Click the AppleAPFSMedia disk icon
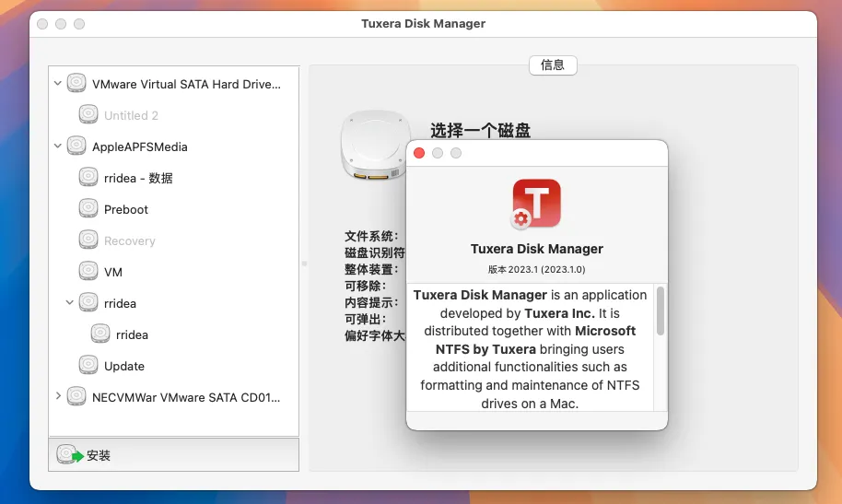This screenshot has height=504, width=842. tap(77, 147)
